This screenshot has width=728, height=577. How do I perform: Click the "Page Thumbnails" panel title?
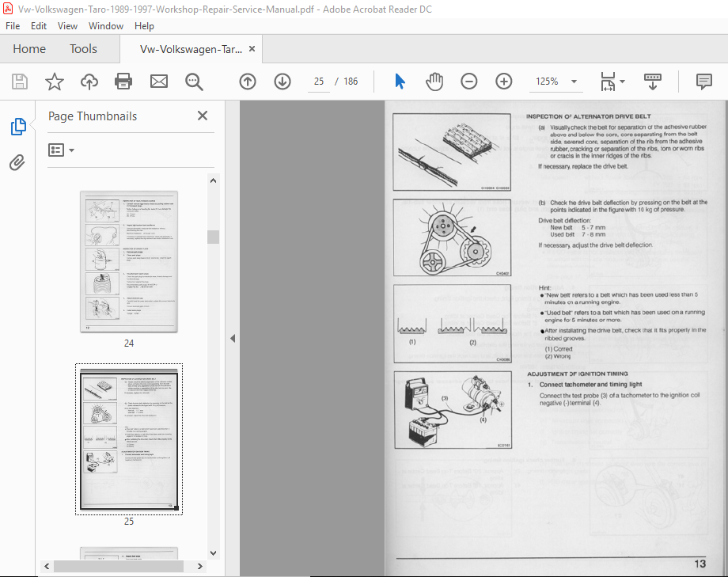(93, 116)
